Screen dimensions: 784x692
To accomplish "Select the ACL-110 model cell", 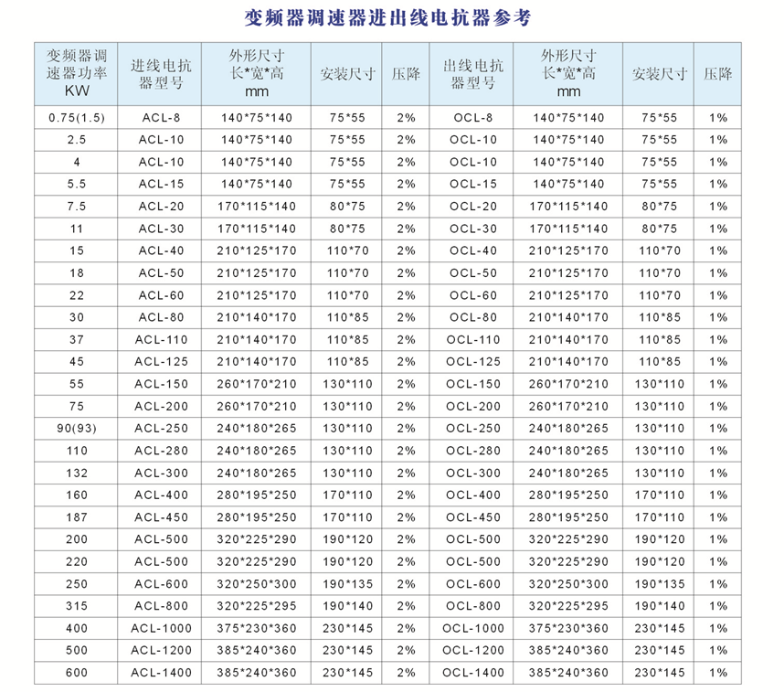I will pos(161,340).
